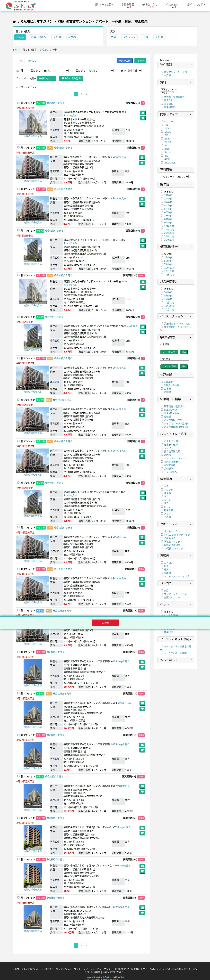Open テーマ変更 theme switcher in header
Screen dimensions: 210x980
click(x=104, y=5)
